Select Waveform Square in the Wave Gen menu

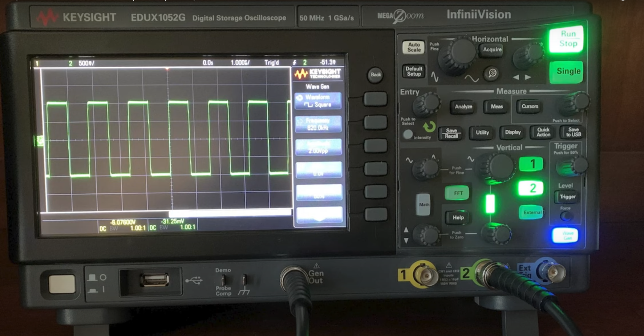318,101
